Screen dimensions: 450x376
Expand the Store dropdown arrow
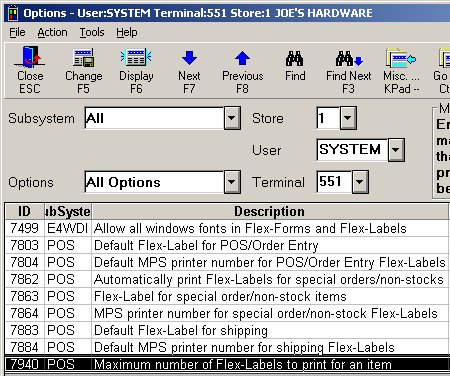point(348,118)
